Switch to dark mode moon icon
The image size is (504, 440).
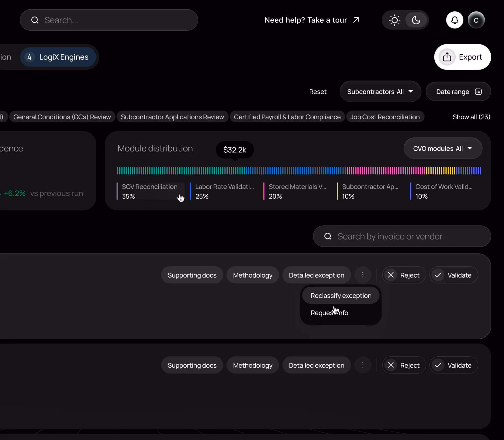pos(416,20)
